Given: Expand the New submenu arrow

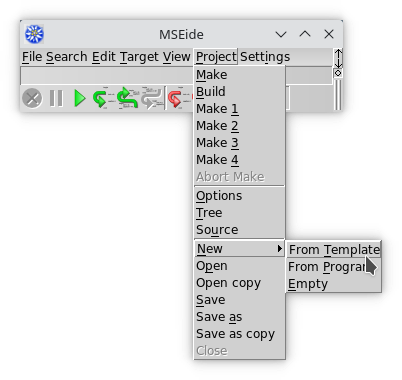Looking at the screenshot, I should (x=279, y=248).
